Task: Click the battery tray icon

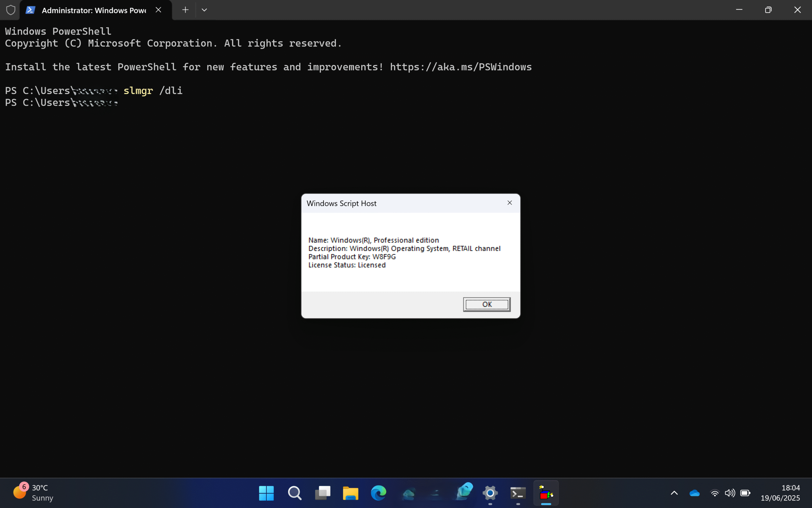Action: [745, 493]
